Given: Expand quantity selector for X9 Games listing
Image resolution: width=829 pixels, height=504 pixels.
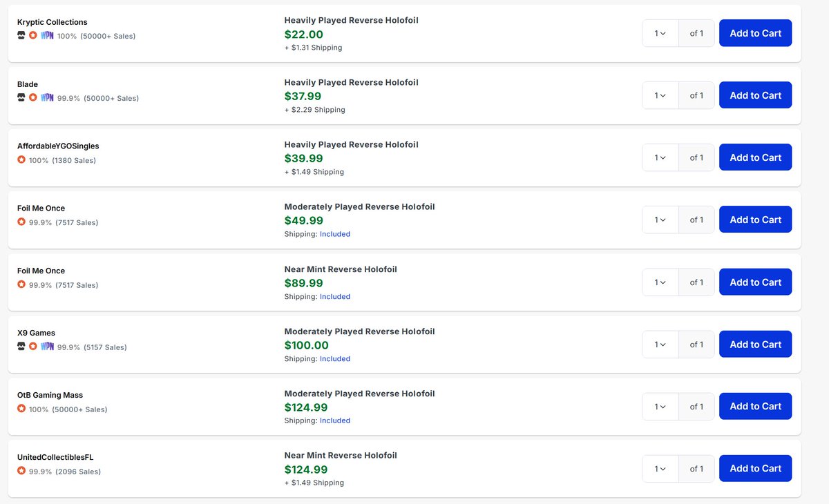Looking at the screenshot, I should tap(660, 344).
